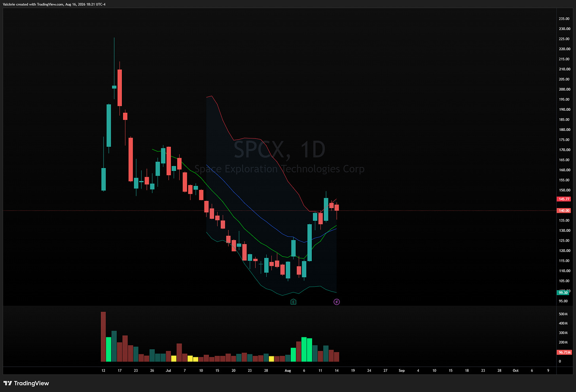Click the red 140.00 current price tag

coord(564,211)
